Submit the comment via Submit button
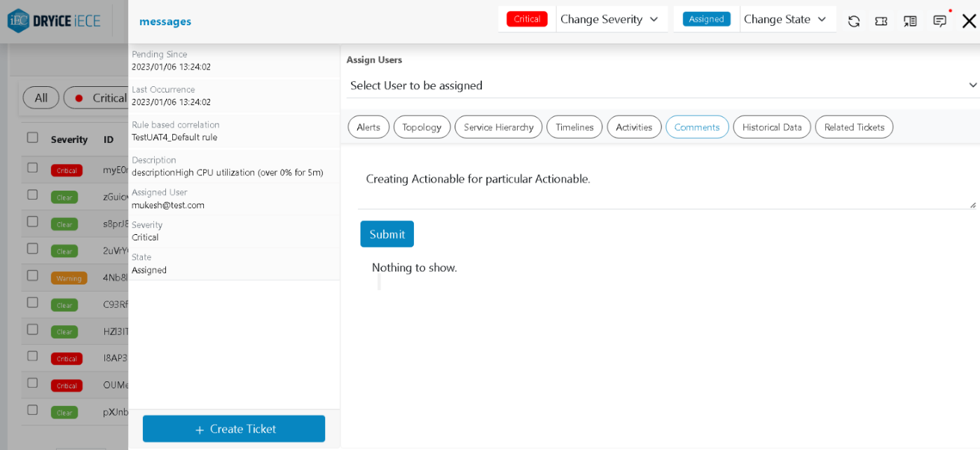Image resolution: width=980 pixels, height=450 pixels. [387, 233]
